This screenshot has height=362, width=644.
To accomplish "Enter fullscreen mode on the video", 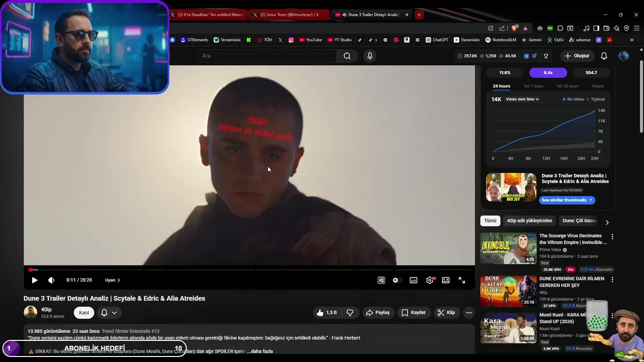I will [462, 280].
